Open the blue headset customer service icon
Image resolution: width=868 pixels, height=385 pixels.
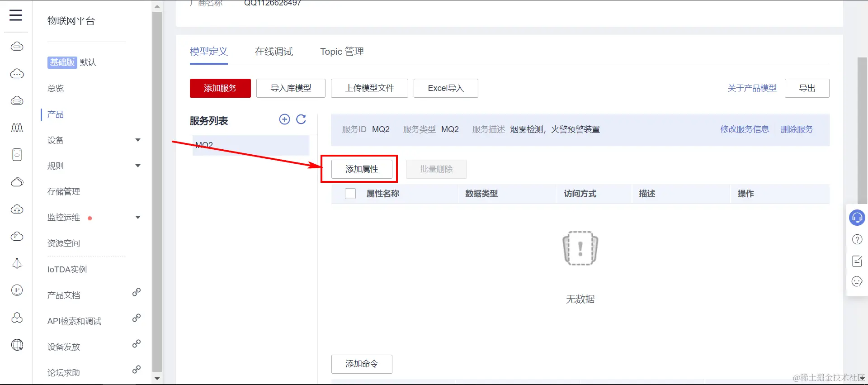(857, 218)
